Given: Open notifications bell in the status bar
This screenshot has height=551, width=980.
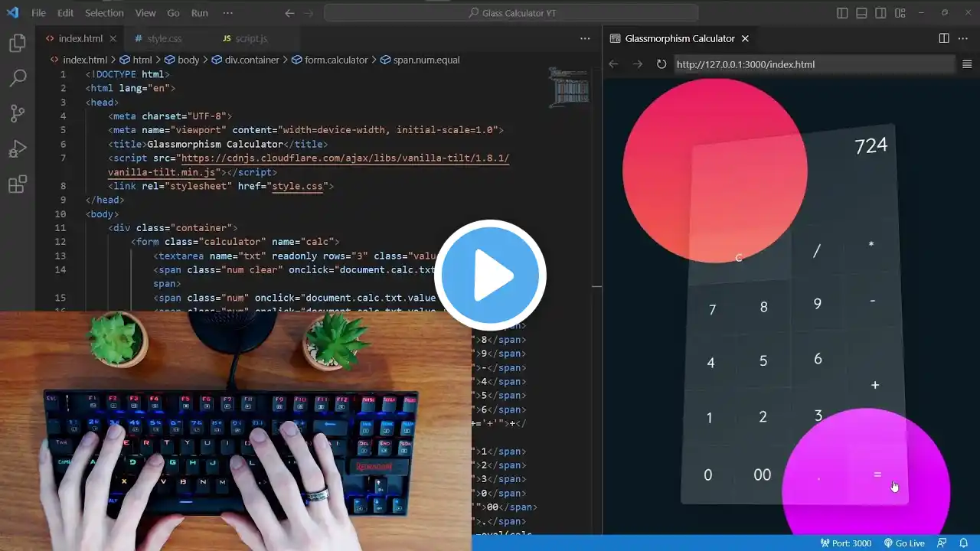Looking at the screenshot, I should 964,543.
